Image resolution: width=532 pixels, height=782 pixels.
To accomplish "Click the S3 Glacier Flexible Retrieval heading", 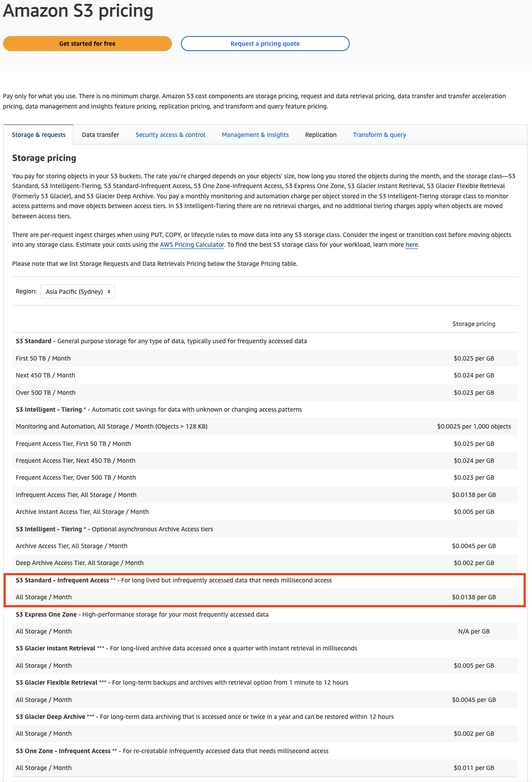I will point(182,682).
